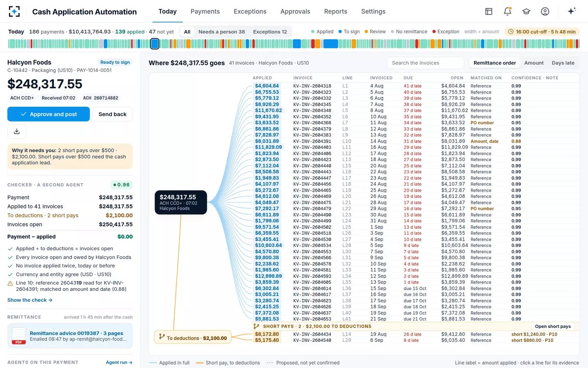Launch the sparkle AI assistant icon
This screenshot has width=588, height=368.
click(x=572, y=11)
